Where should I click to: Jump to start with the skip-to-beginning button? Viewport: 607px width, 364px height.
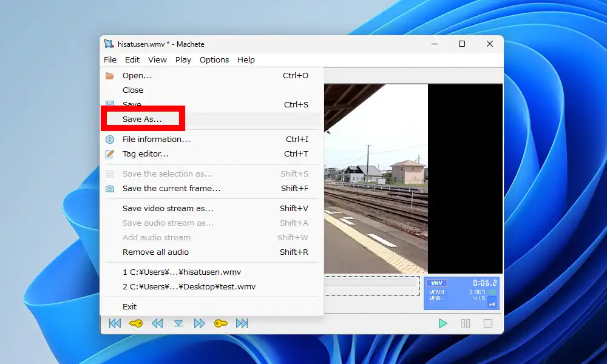click(115, 323)
